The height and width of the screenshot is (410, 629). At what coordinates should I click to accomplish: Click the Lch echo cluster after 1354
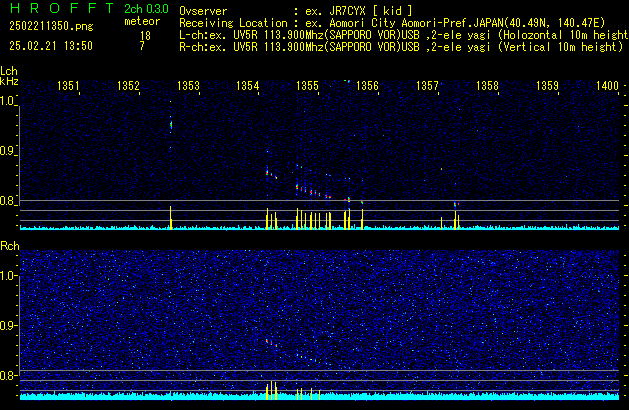[x=272, y=173]
